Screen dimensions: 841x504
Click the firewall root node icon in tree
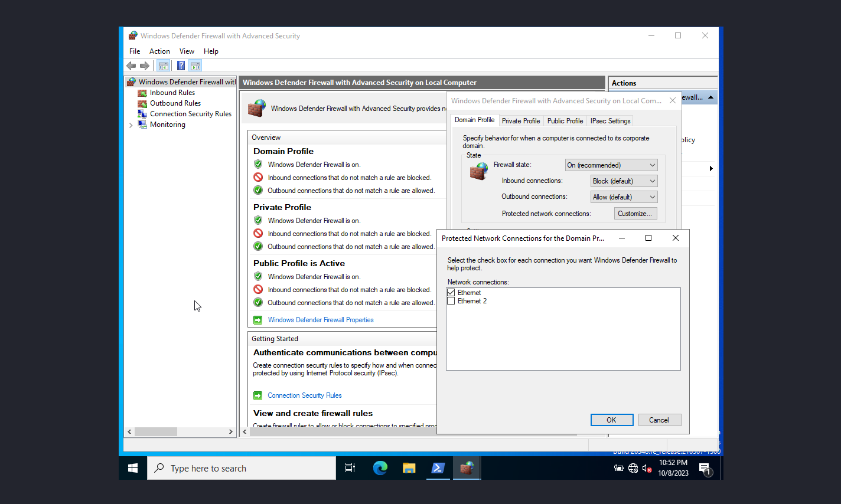click(x=132, y=82)
